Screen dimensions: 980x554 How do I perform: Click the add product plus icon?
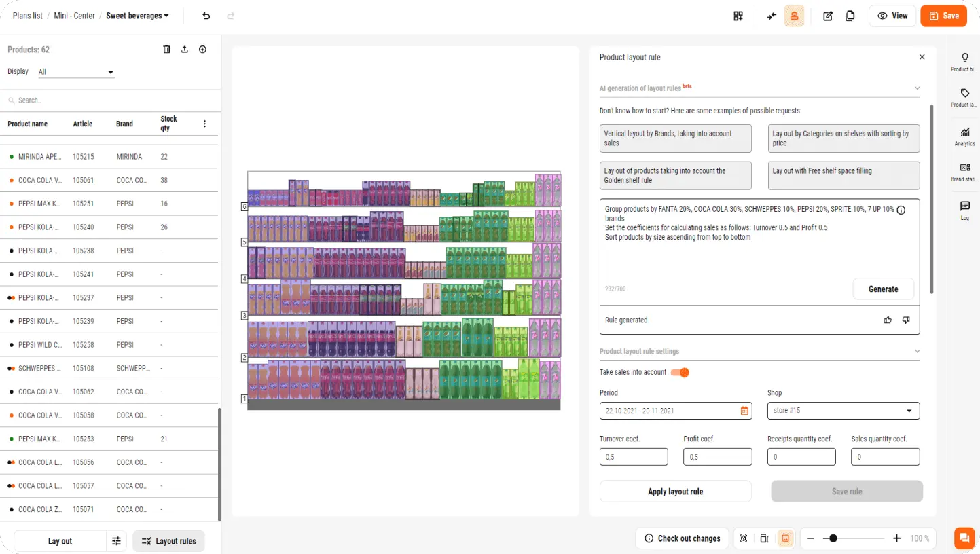(x=202, y=50)
